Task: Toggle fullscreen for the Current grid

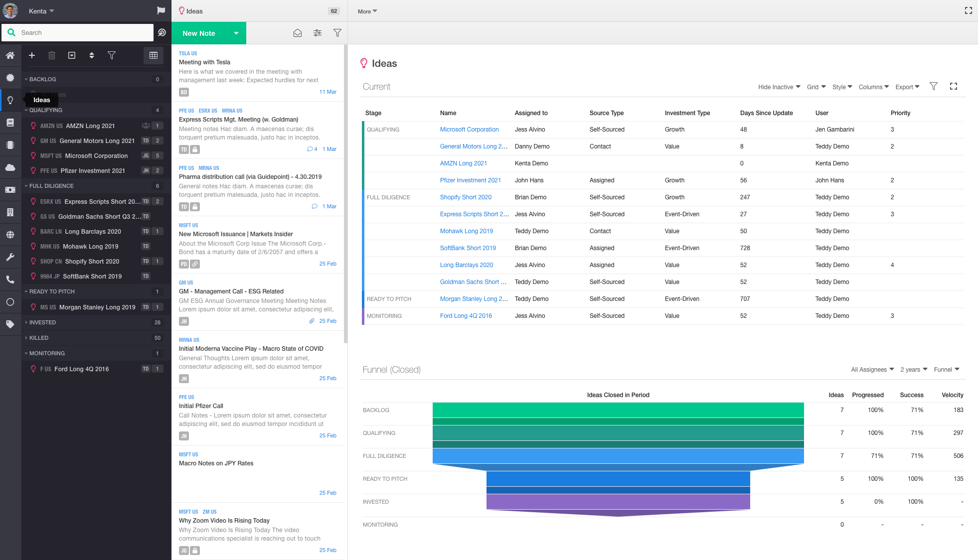Action: point(954,86)
